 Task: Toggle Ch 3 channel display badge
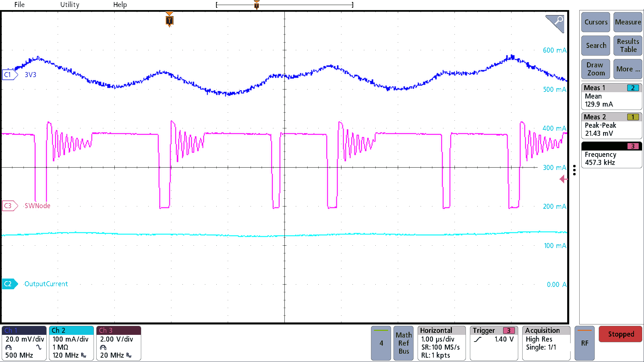[118, 343]
